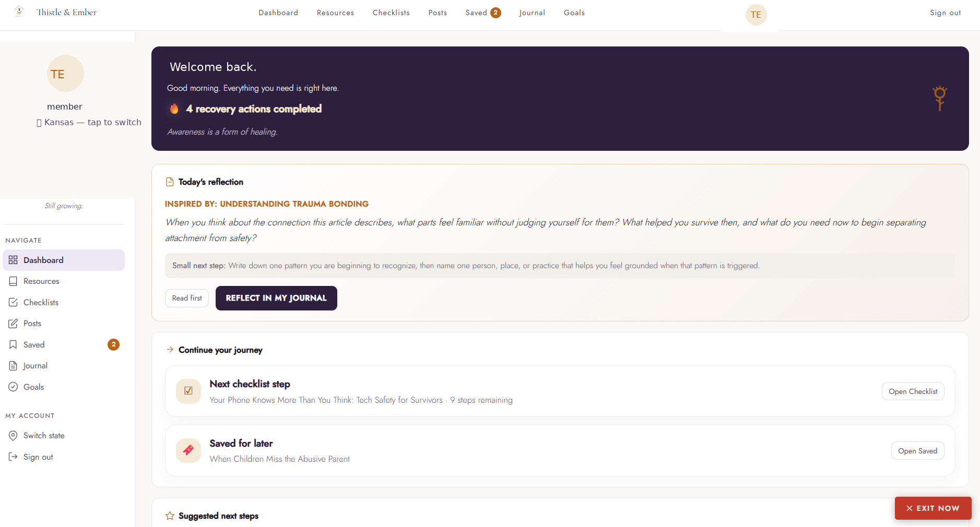Open Posts from the top navigation
The width and height of the screenshot is (980, 527).
pyautogui.click(x=438, y=13)
